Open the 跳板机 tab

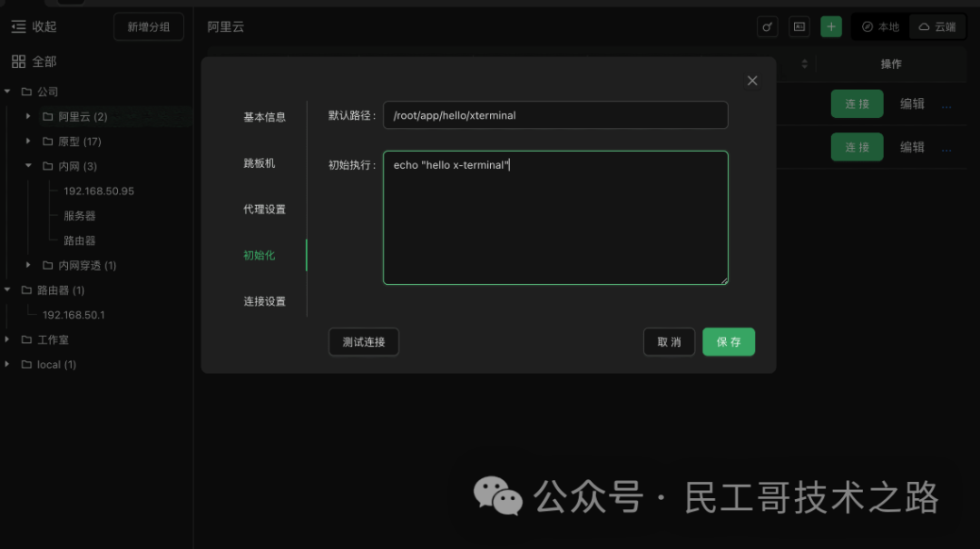[x=260, y=163]
